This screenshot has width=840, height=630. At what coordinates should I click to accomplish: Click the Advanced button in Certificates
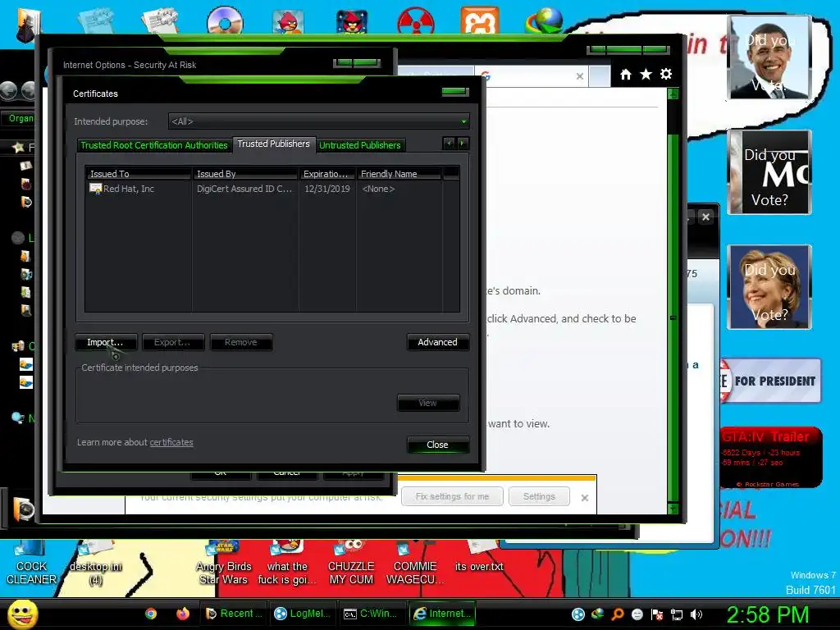tap(438, 342)
